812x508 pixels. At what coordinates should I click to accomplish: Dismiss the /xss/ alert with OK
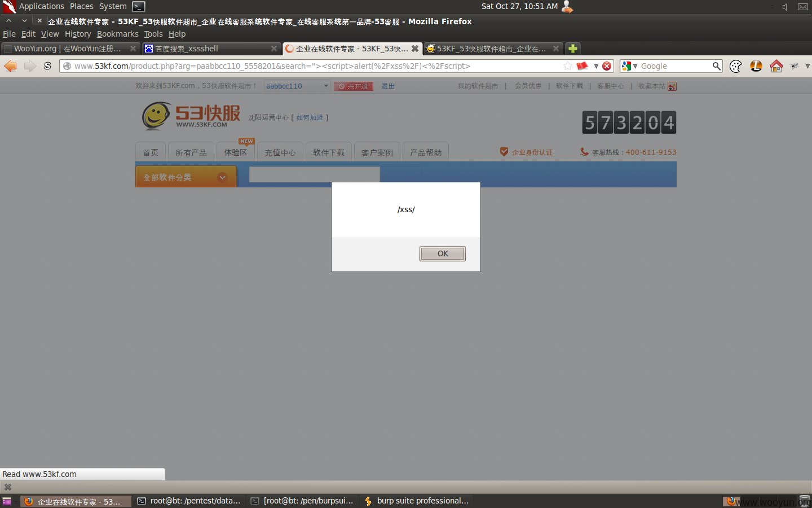(x=443, y=254)
